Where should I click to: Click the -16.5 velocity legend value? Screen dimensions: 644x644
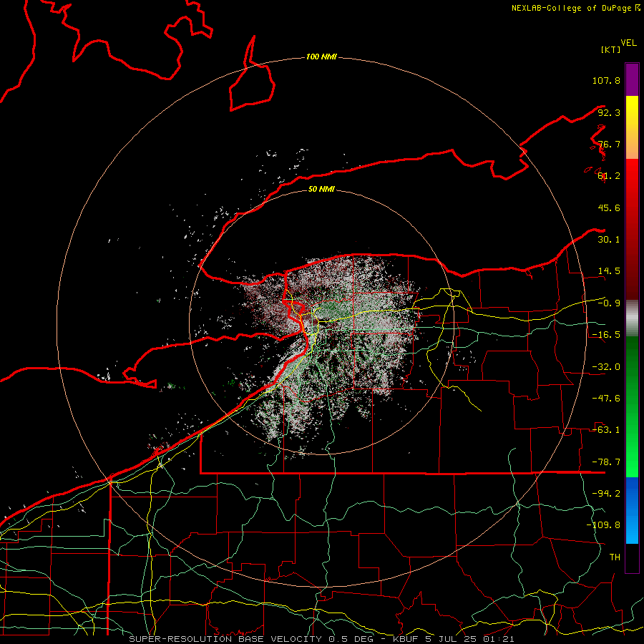(606, 335)
